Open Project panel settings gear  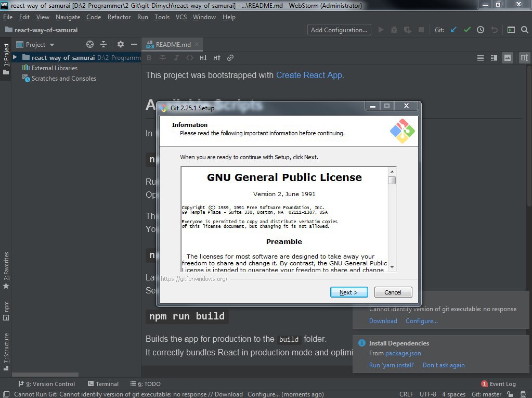[121, 44]
